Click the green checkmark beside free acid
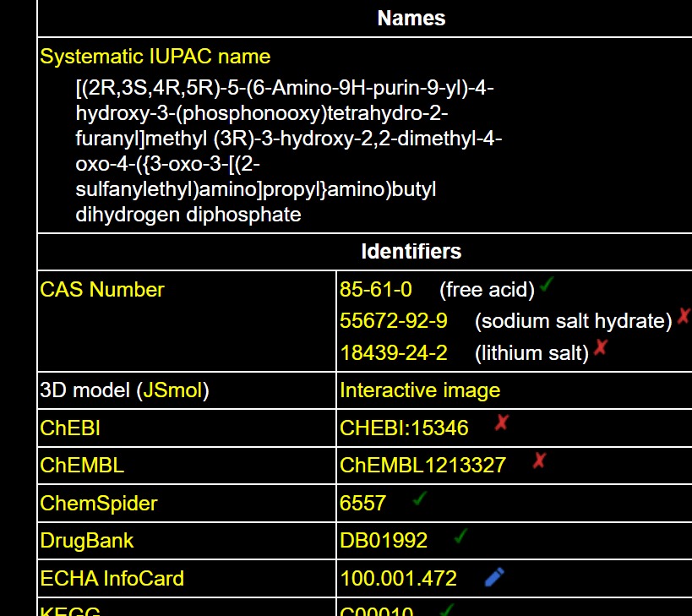 (546, 286)
